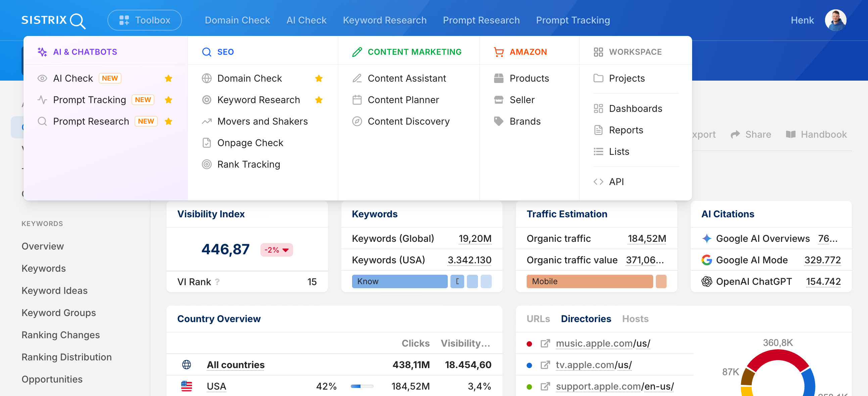Click the Content Marketing pencil icon

(357, 52)
